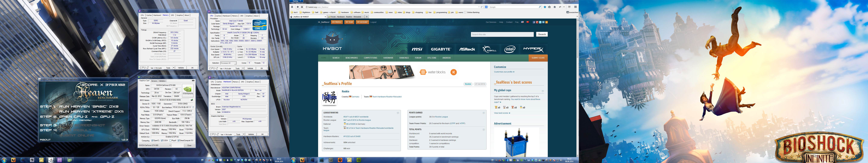
Task: Switch to SPD tab in CPU-Z Memory window
Action: [x=173, y=15]
